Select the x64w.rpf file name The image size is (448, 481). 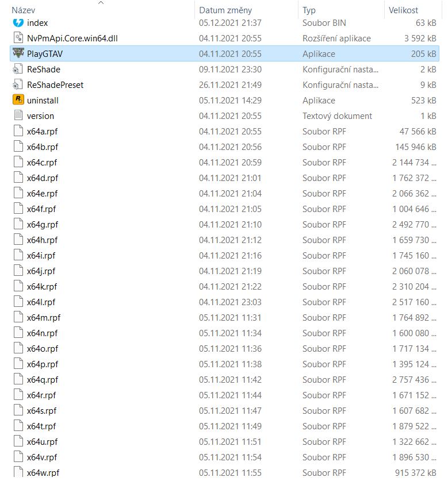[x=43, y=473]
